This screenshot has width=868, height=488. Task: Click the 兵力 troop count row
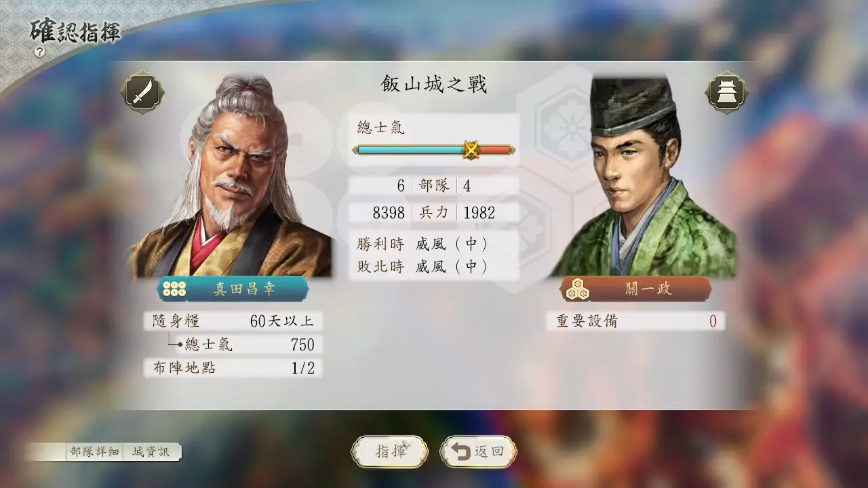434,213
